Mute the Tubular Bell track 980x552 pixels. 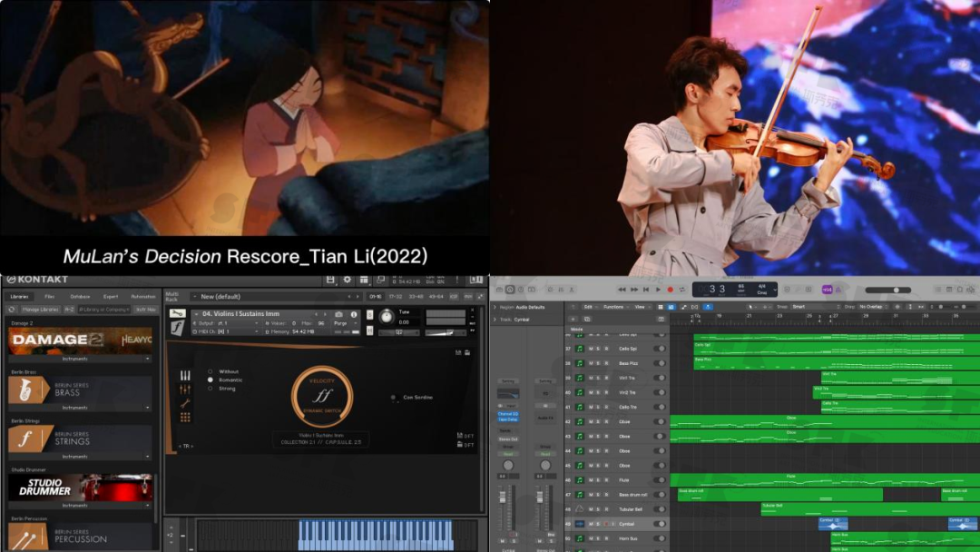pos(591,509)
